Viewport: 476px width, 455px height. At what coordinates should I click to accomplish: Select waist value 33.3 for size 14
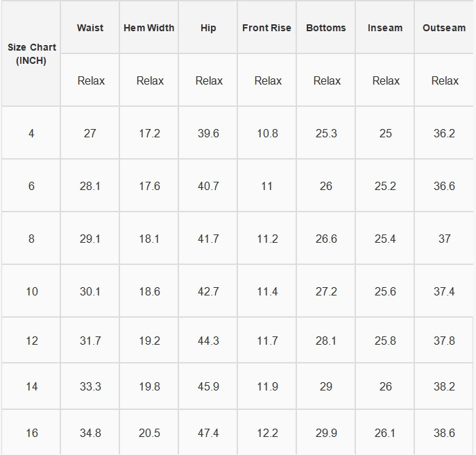click(90, 386)
